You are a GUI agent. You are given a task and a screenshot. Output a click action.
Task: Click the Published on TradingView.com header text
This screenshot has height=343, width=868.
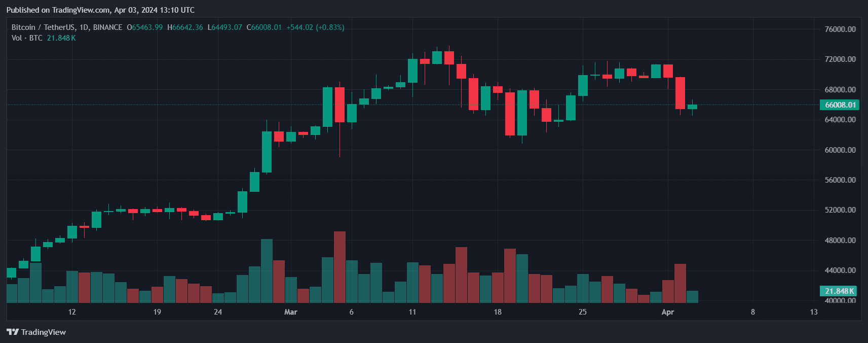pyautogui.click(x=100, y=10)
